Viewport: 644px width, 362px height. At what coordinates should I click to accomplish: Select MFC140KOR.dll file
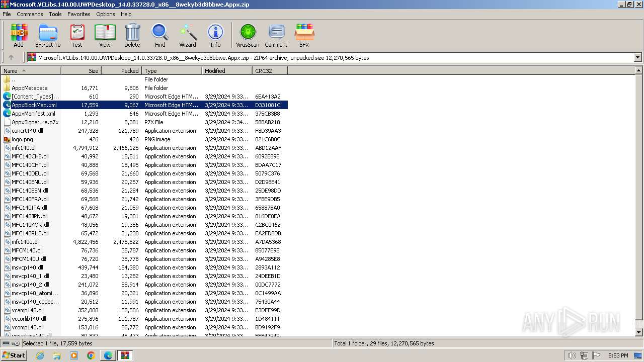pos(145,225)
